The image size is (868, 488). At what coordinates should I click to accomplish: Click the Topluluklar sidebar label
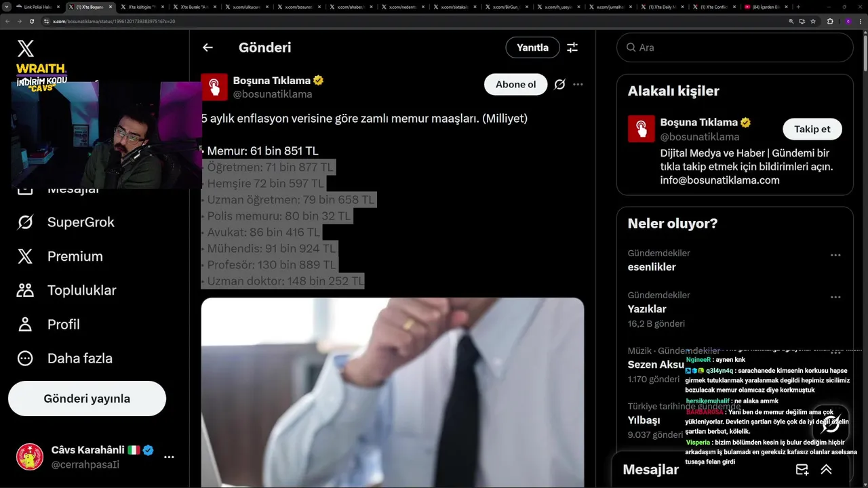82,290
